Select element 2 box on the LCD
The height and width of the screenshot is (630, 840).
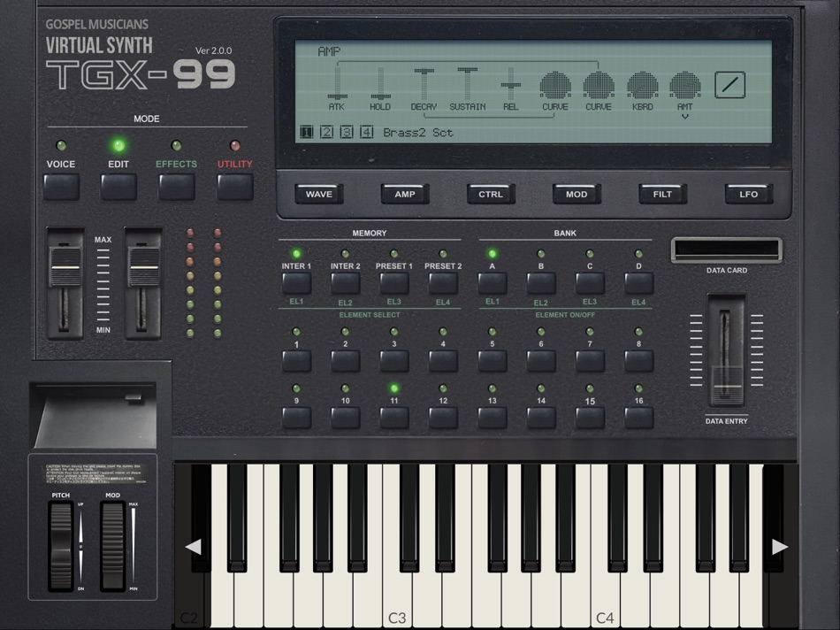point(326,132)
